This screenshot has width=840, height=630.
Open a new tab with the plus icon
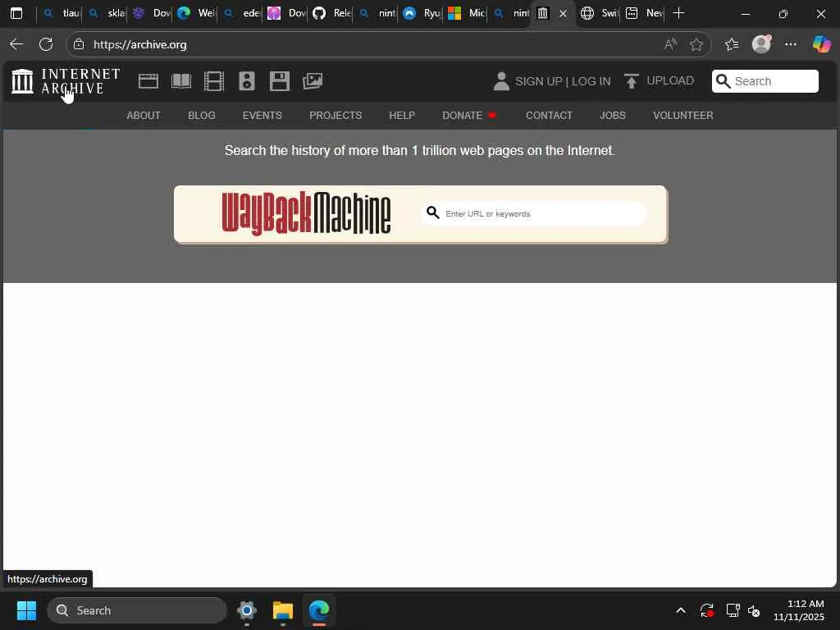tap(678, 13)
